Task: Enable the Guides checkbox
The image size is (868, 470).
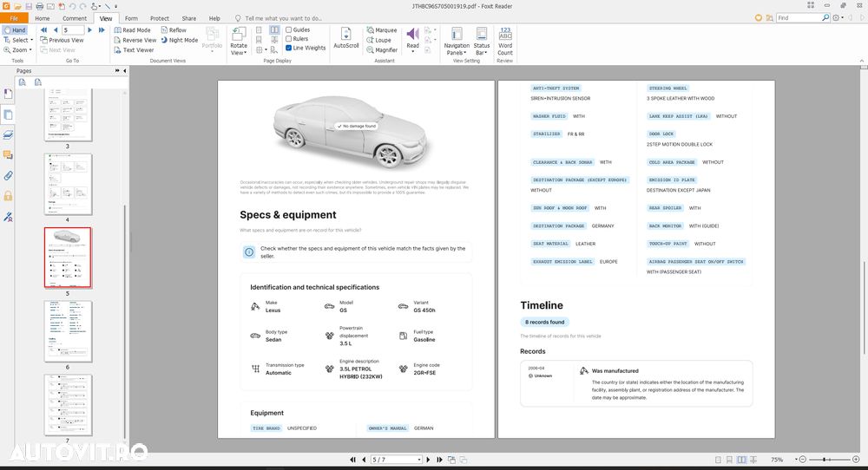Action: click(289, 29)
